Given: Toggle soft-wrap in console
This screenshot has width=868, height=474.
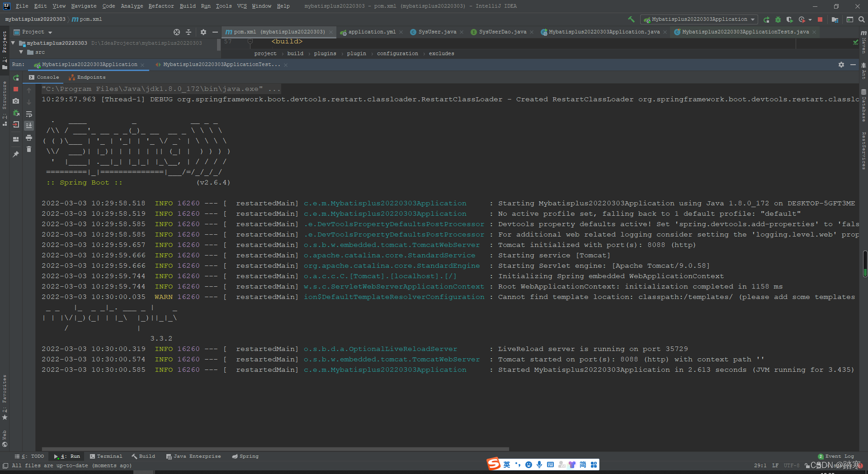Looking at the screenshot, I should (29, 114).
